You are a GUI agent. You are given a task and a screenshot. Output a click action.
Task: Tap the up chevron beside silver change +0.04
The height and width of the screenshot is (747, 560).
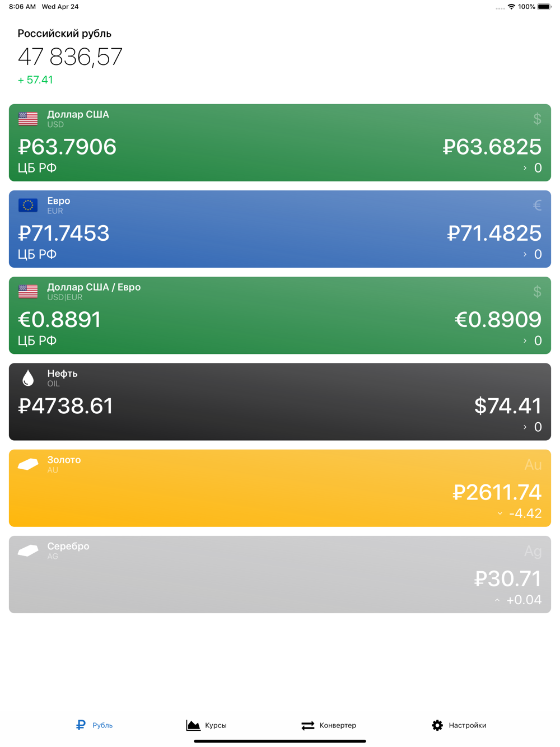[x=497, y=600]
